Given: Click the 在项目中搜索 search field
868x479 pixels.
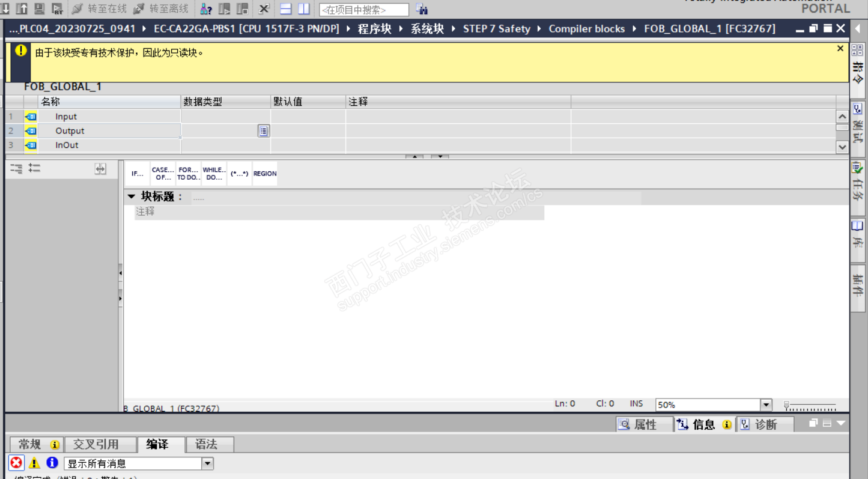Looking at the screenshot, I should [x=364, y=10].
